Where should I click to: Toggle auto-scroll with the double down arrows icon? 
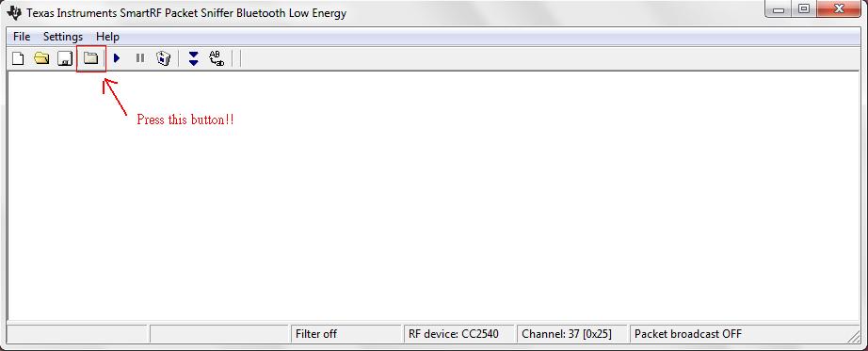(193, 58)
